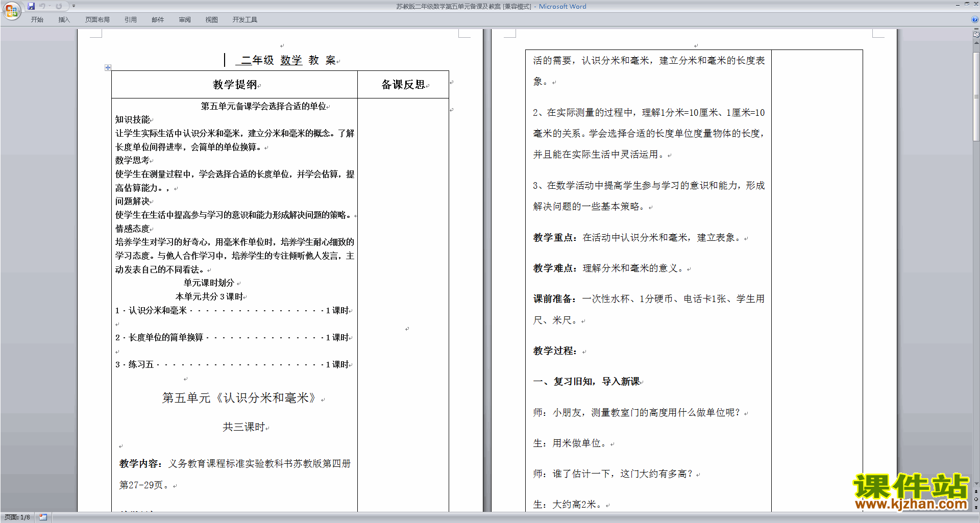980x523 pixels.
Task: Click the 知识技能 heading
Action: [x=132, y=119]
